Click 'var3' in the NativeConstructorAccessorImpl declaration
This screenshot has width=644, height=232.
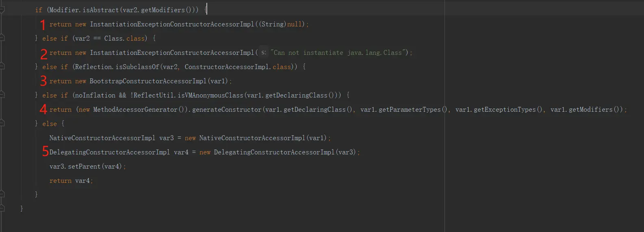coord(167,138)
